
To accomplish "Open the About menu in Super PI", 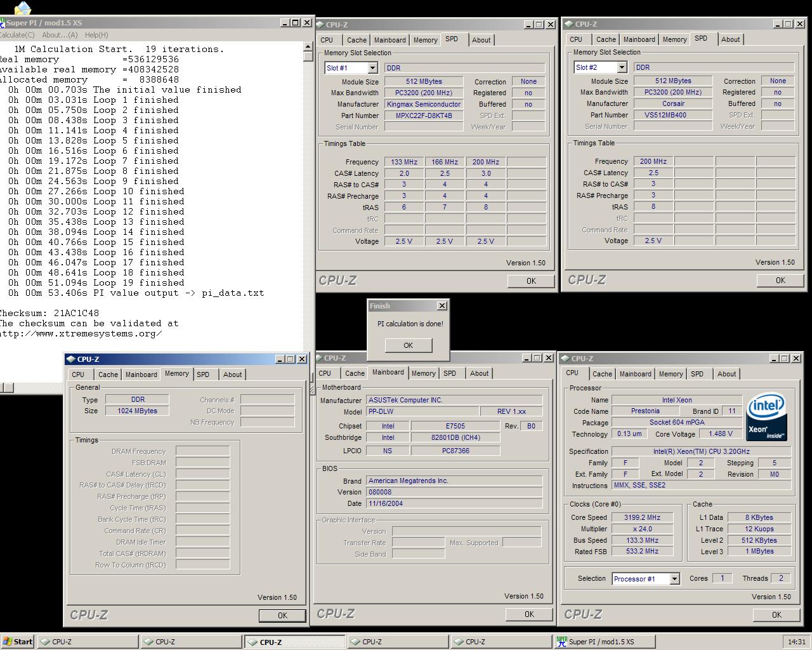I will tap(59, 35).
